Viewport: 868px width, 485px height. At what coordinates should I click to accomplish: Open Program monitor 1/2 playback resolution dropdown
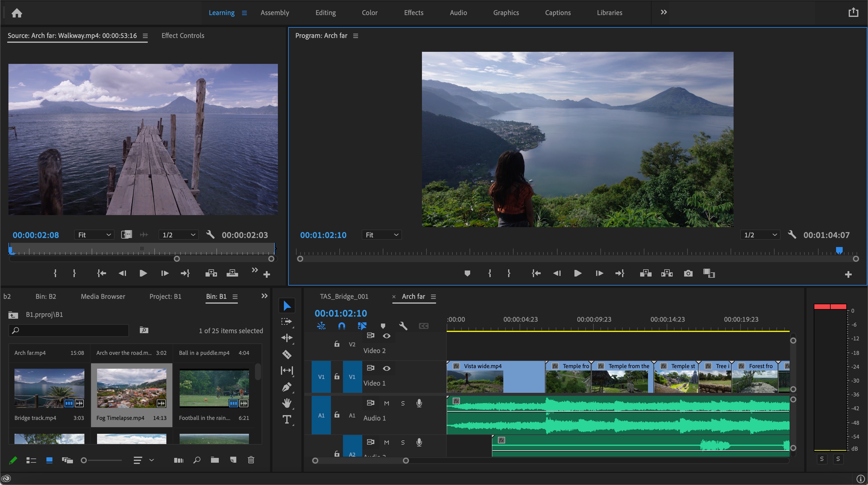click(760, 235)
